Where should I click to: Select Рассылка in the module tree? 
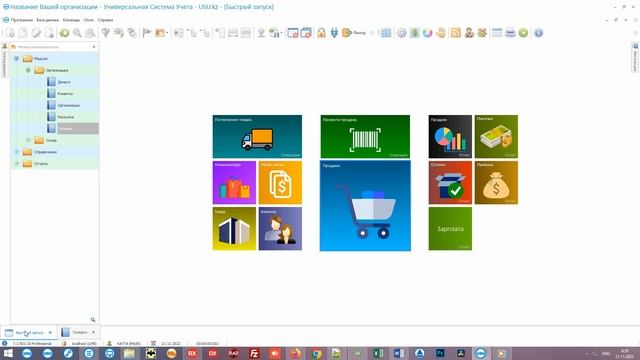tap(65, 117)
